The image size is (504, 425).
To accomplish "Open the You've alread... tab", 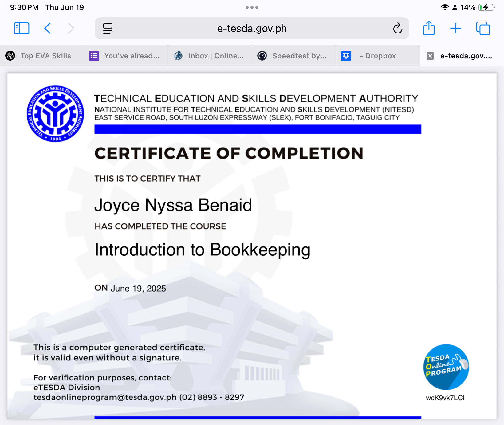I will (126, 56).
